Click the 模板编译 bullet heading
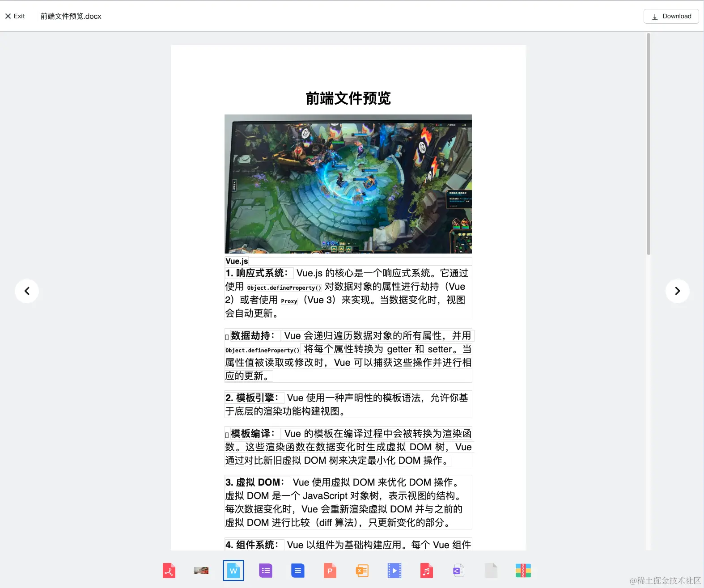Screen dimensions: 704x588 pos(253,434)
